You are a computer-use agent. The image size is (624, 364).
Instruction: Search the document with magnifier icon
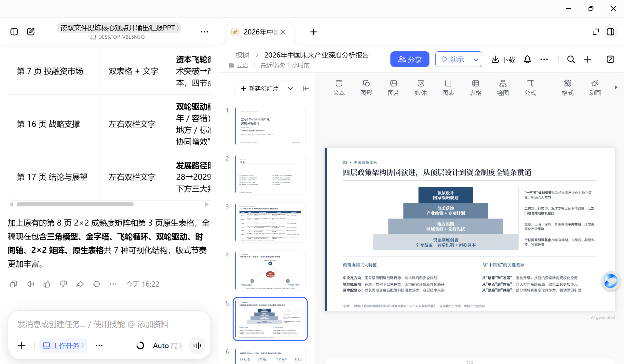(x=571, y=59)
